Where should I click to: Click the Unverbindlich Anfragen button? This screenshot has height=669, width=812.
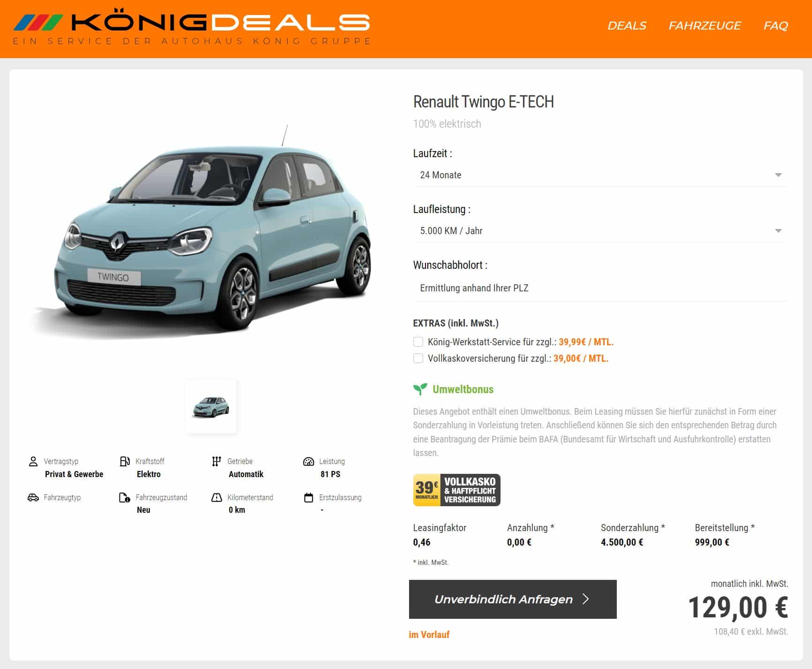513,599
